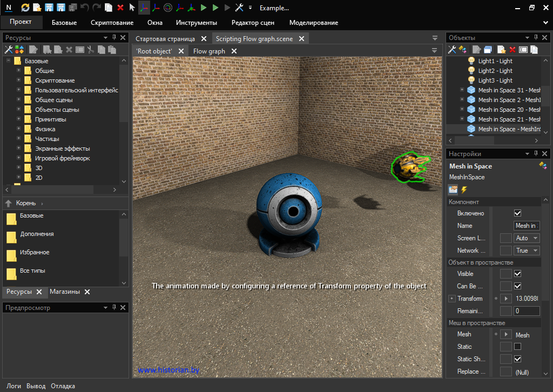Click the refresh arrows icon in toolbar
Screen dimensions: 553x392
tap(25, 8)
